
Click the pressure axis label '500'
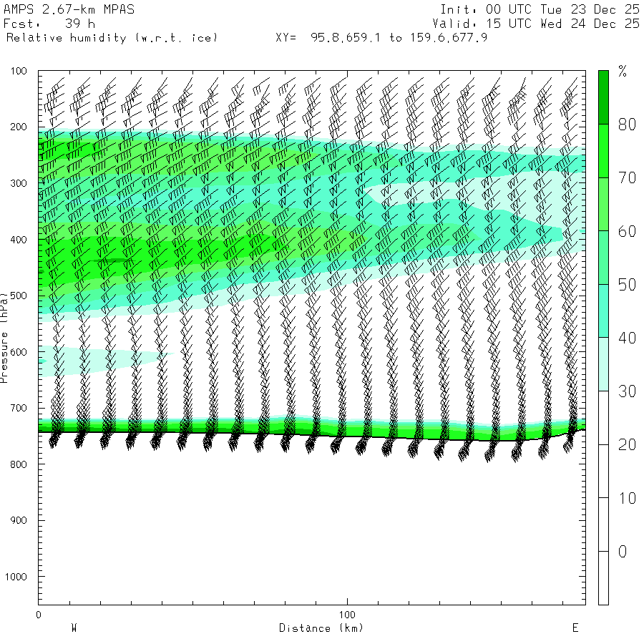click(x=19, y=296)
